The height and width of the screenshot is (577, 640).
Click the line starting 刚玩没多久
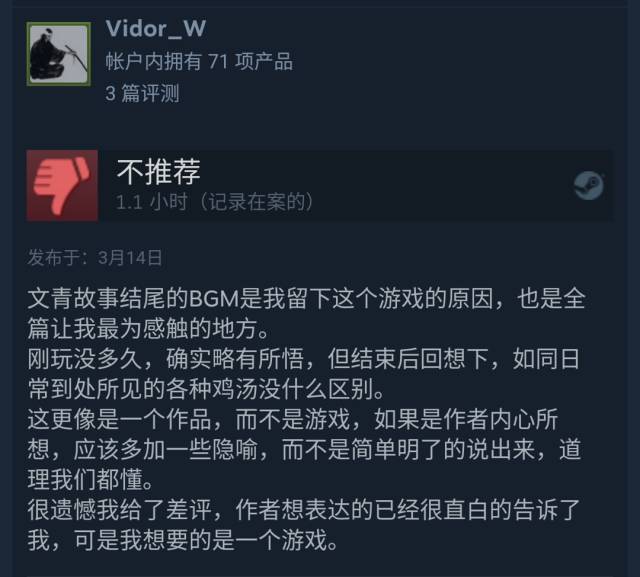[303, 359]
